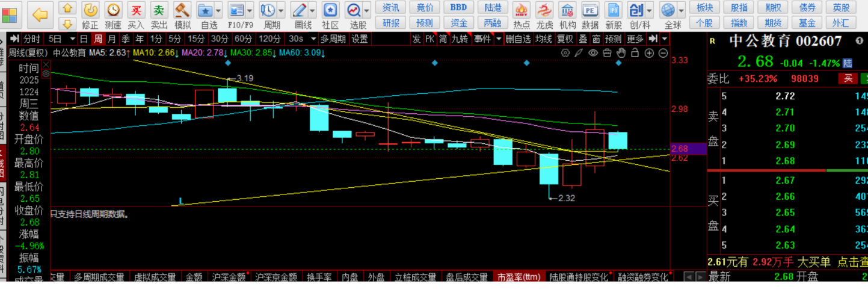The image size is (868, 301).
Task: Click the 周期 period clock icon
Action: (x=268, y=10)
